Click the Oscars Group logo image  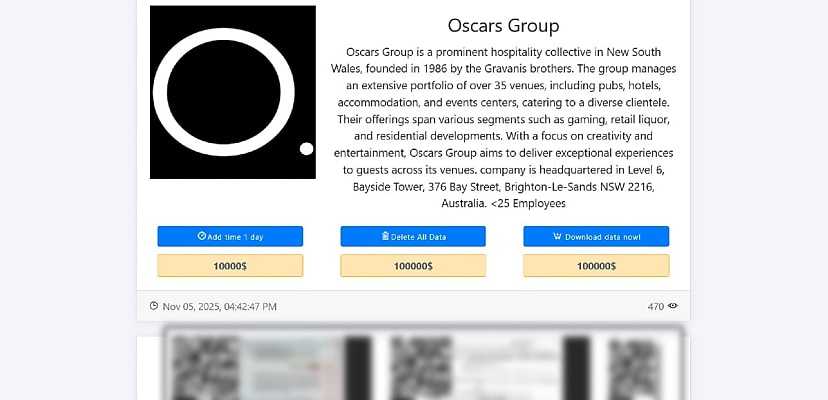point(233,92)
